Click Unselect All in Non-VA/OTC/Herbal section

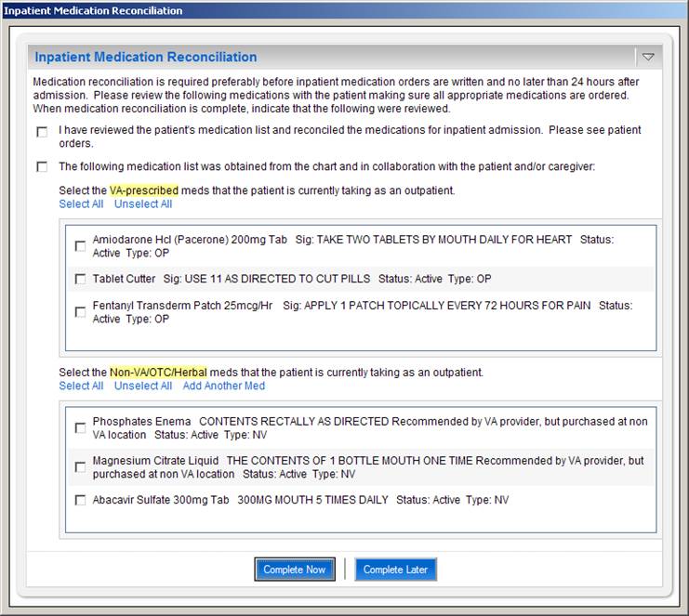(x=143, y=386)
